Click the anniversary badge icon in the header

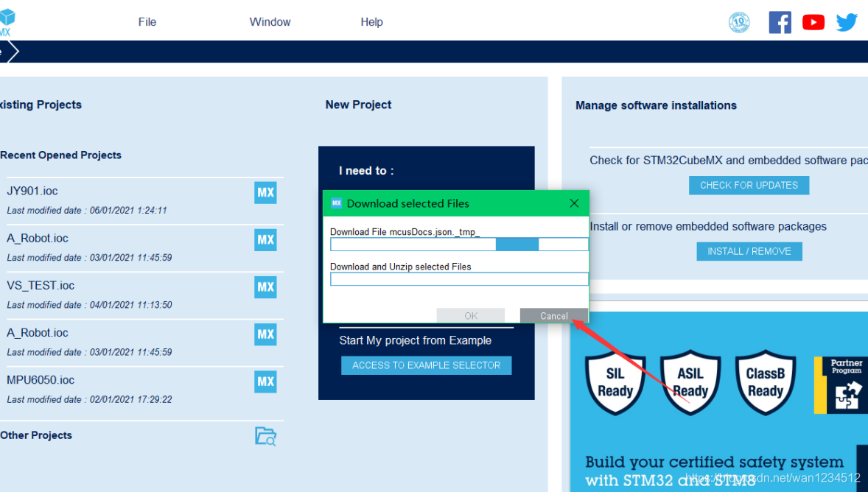(x=739, y=22)
